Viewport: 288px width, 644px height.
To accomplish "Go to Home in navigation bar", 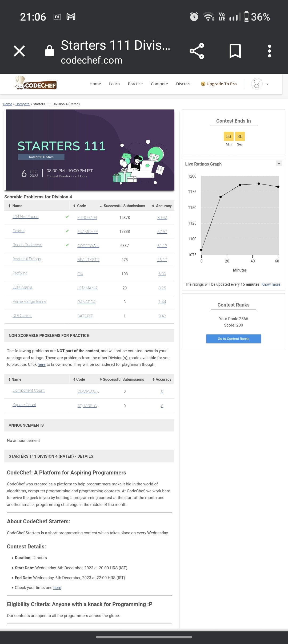I will point(95,84).
